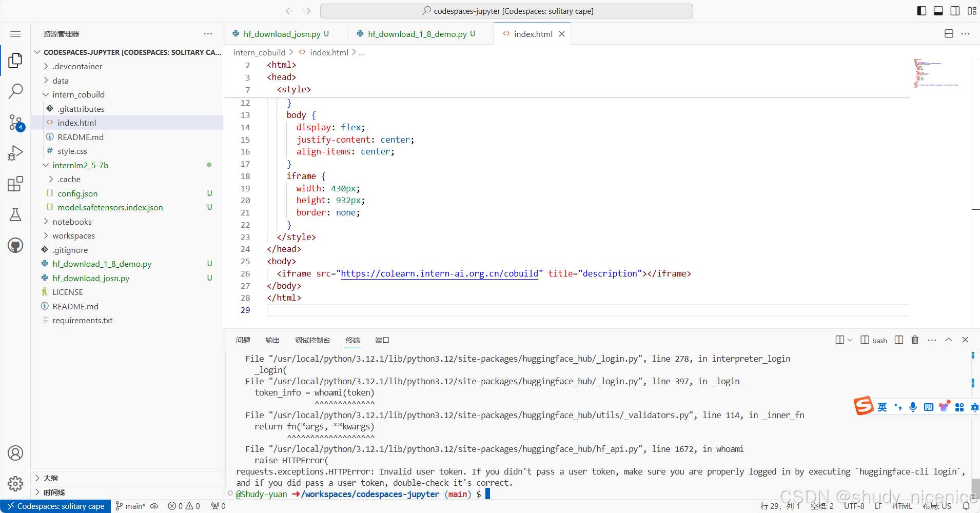This screenshot has height=513, width=980.
Task: Toggle bottom panel visibility in title bar
Action: pyautogui.click(x=938, y=11)
